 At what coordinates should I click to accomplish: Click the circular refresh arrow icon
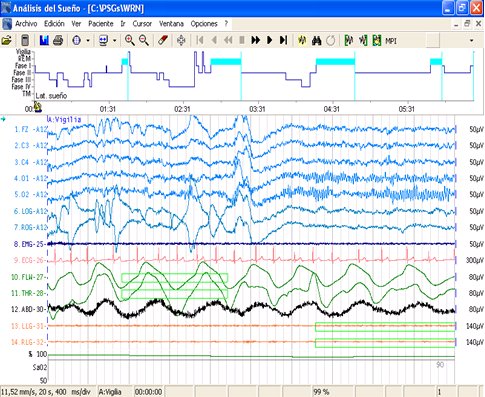pyautogui.click(x=330, y=41)
